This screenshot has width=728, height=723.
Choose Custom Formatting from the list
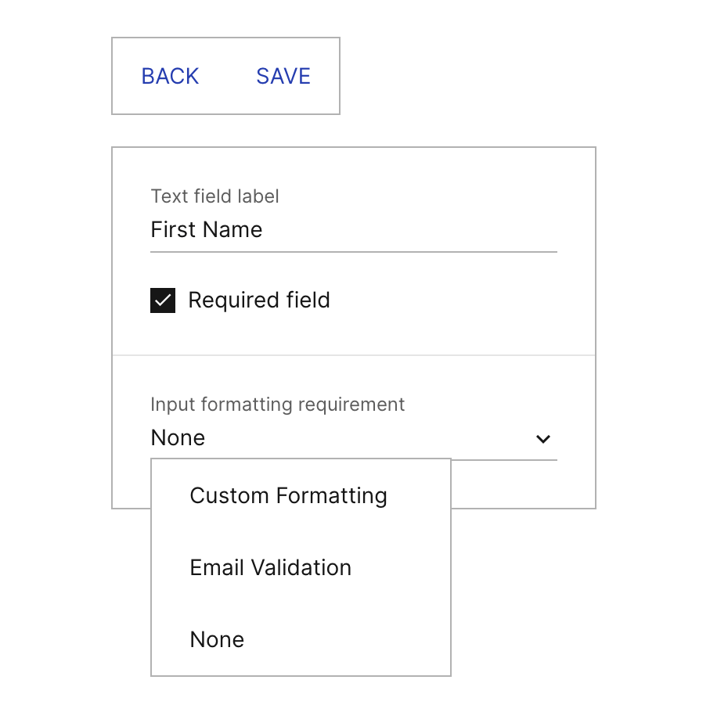(288, 495)
